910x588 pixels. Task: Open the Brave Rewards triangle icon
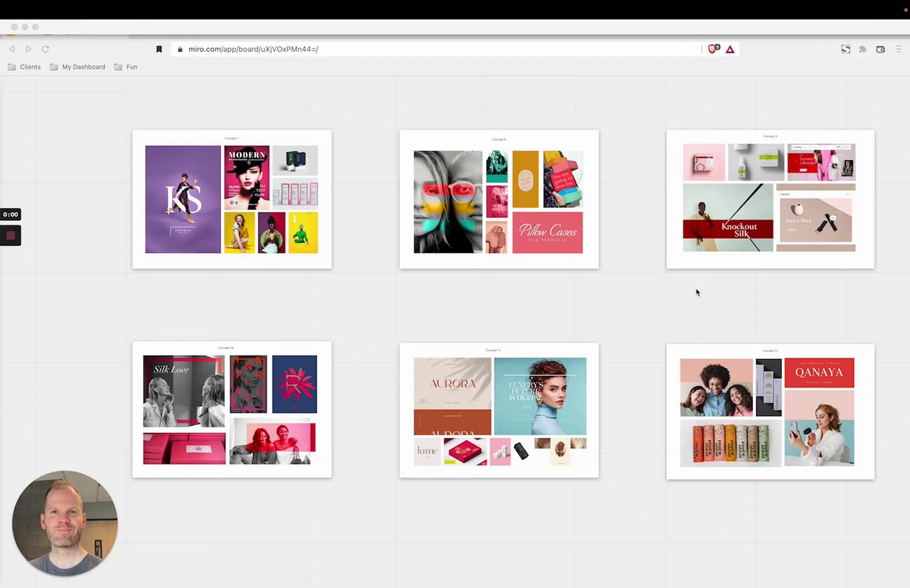[x=730, y=49]
